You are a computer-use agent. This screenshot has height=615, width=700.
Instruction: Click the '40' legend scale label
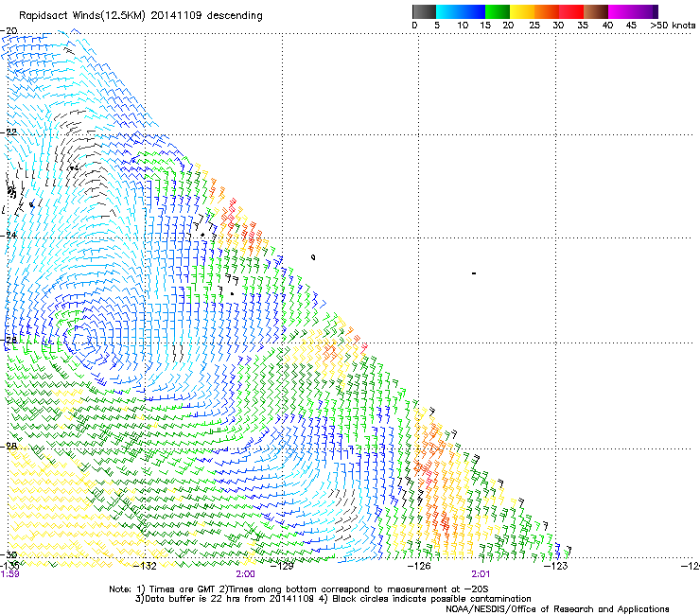tap(607, 26)
